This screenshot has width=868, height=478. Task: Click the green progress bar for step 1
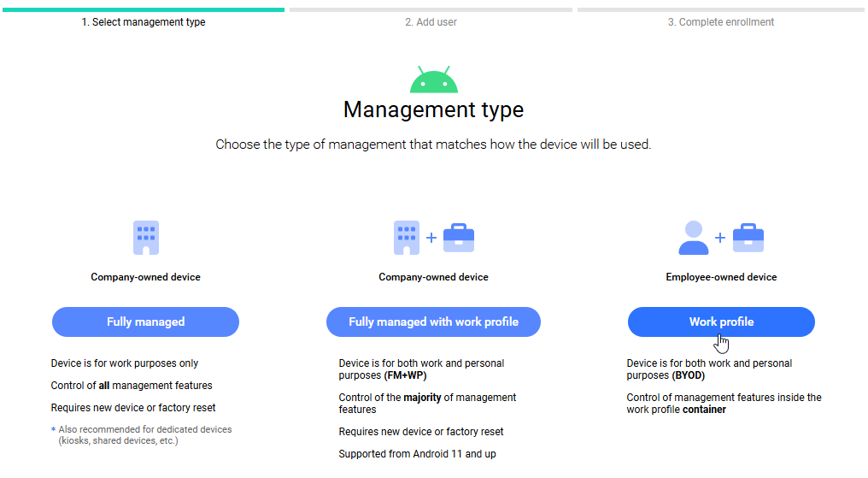pos(143,9)
